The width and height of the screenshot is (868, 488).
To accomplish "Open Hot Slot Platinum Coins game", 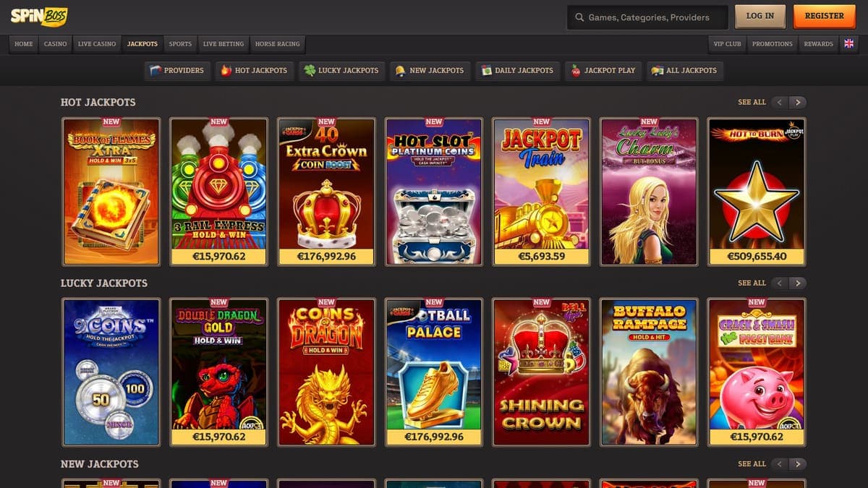I will pos(434,192).
